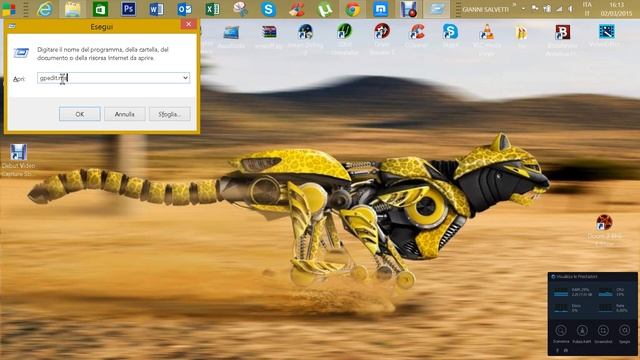
Task: Open Outlook from the taskbar
Action: point(184,9)
